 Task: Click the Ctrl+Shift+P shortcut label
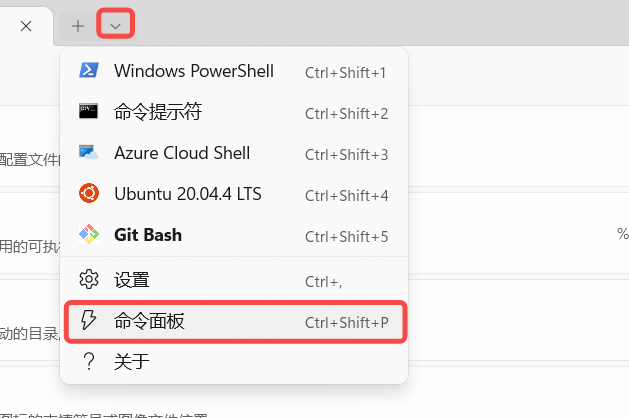coord(346,321)
